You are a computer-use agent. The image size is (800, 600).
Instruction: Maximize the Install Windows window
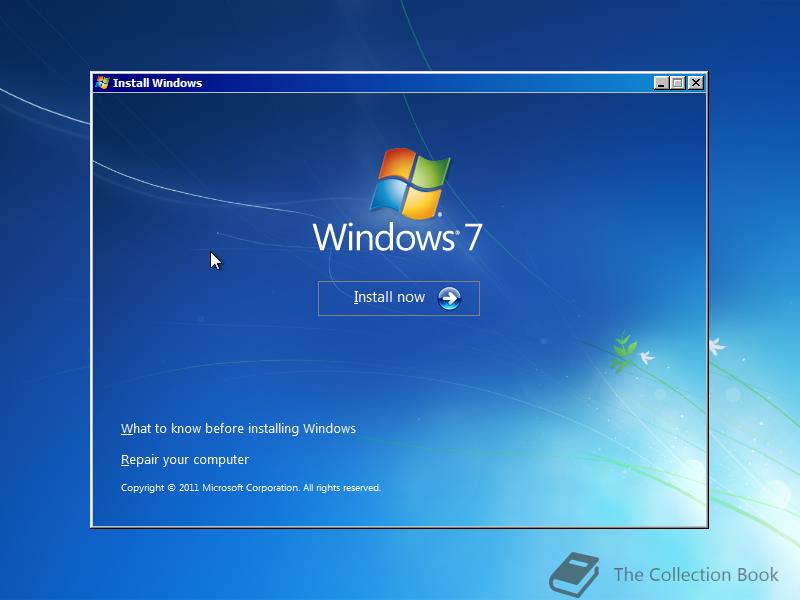(x=678, y=83)
